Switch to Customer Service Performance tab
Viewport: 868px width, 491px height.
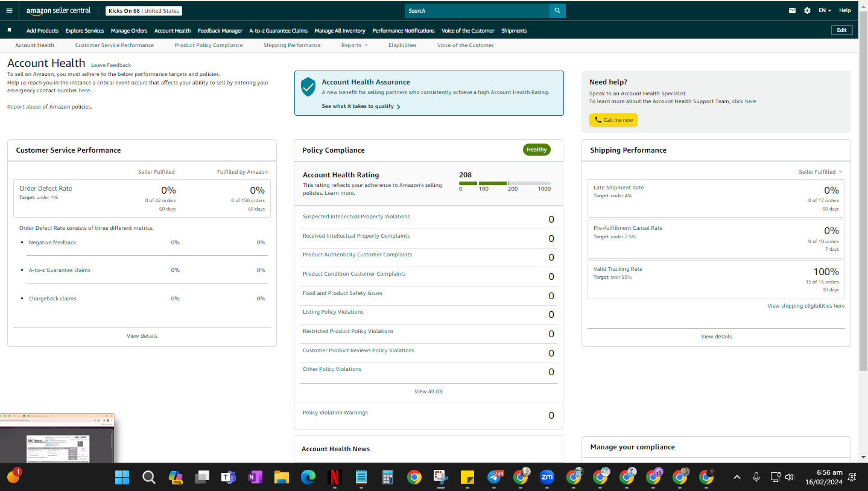[x=115, y=45]
